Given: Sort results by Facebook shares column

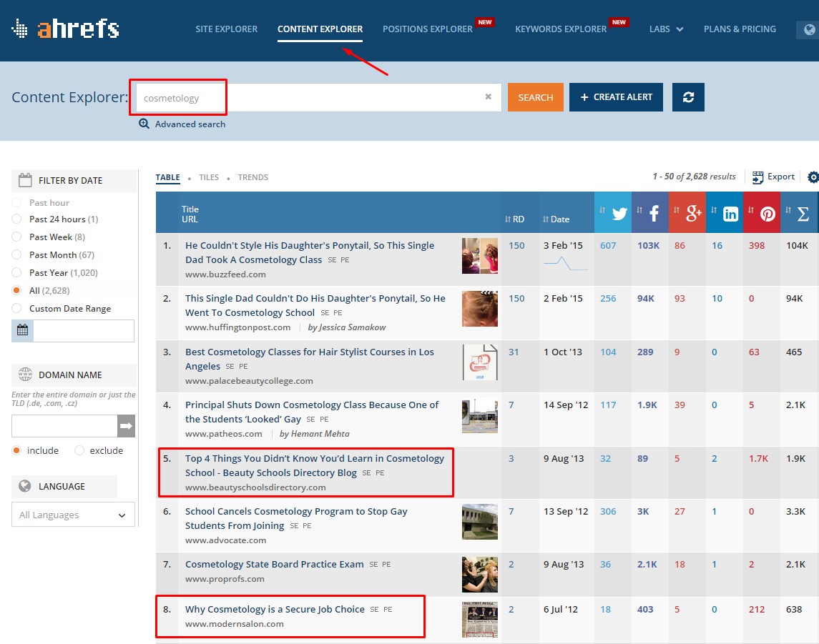Looking at the screenshot, I should click(x=649, y=212).
